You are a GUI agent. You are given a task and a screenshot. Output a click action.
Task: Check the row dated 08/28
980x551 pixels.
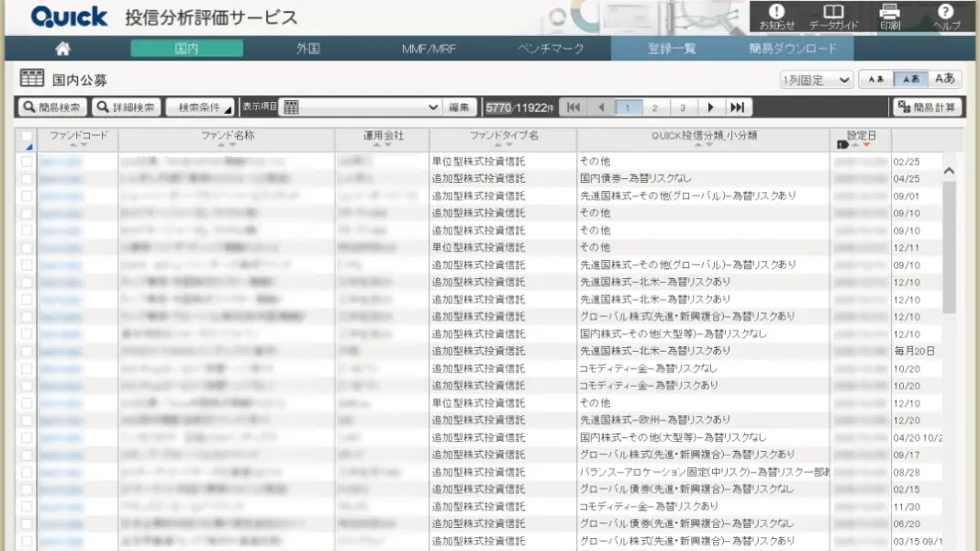[x=27, y=472]
